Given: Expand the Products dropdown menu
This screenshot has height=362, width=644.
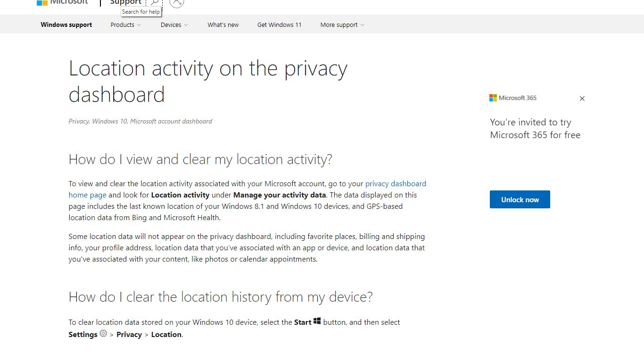Looking at the screenshot, I should 126,25.
